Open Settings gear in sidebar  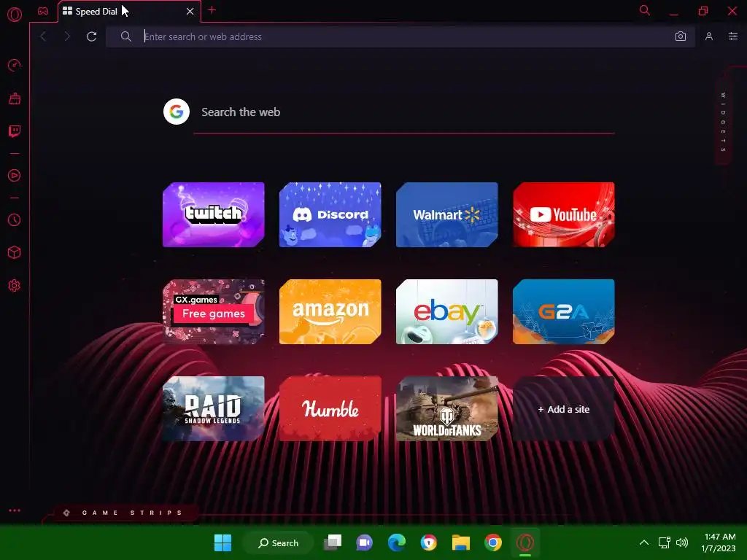click(x=15, y=286)
